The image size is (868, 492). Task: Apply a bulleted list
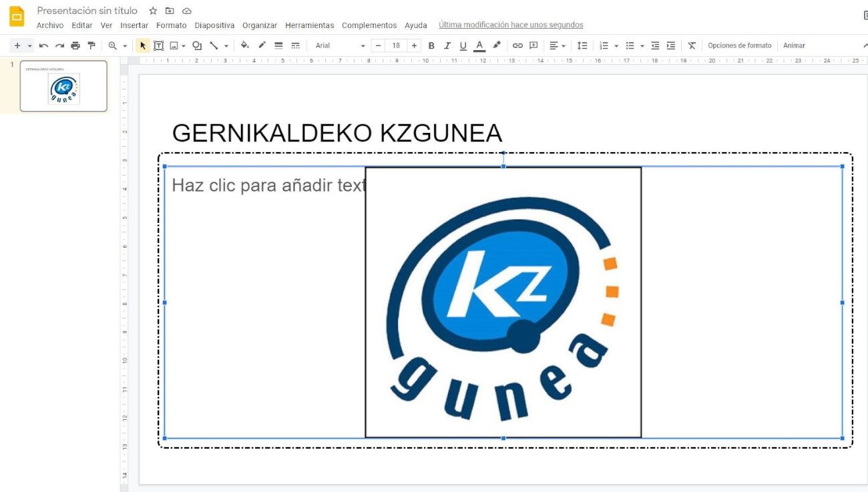coord(630,45)
